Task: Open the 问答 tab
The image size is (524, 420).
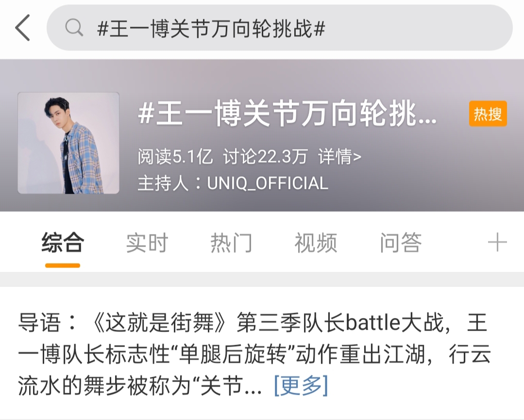Action: 400,243
